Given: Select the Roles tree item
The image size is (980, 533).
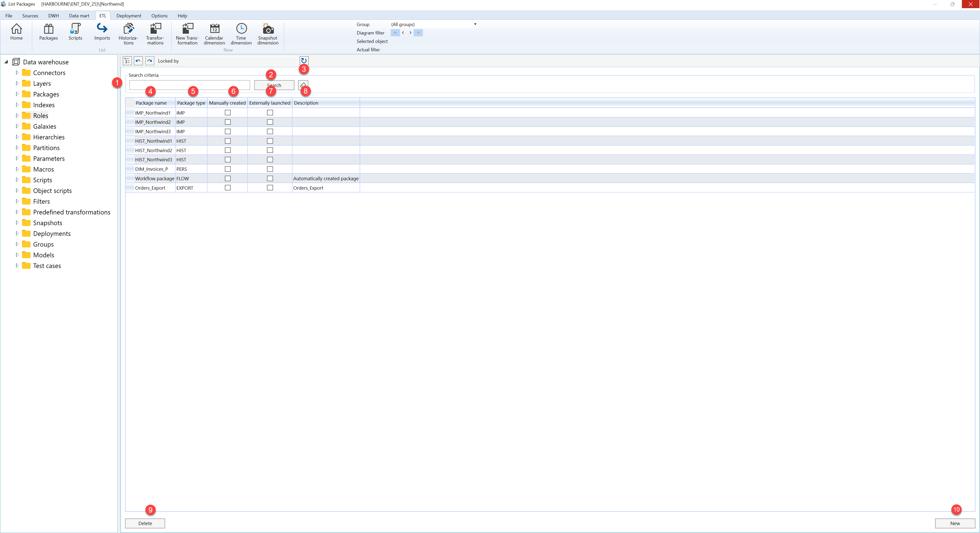Looking at the screenshot, I should coord(41,116).
